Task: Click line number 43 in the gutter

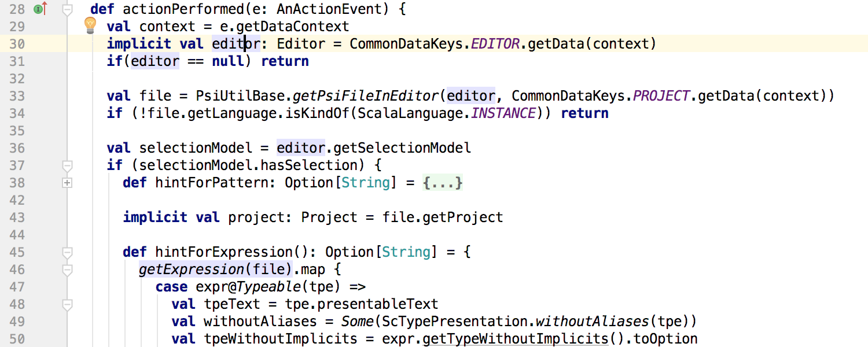Action: 17,217
